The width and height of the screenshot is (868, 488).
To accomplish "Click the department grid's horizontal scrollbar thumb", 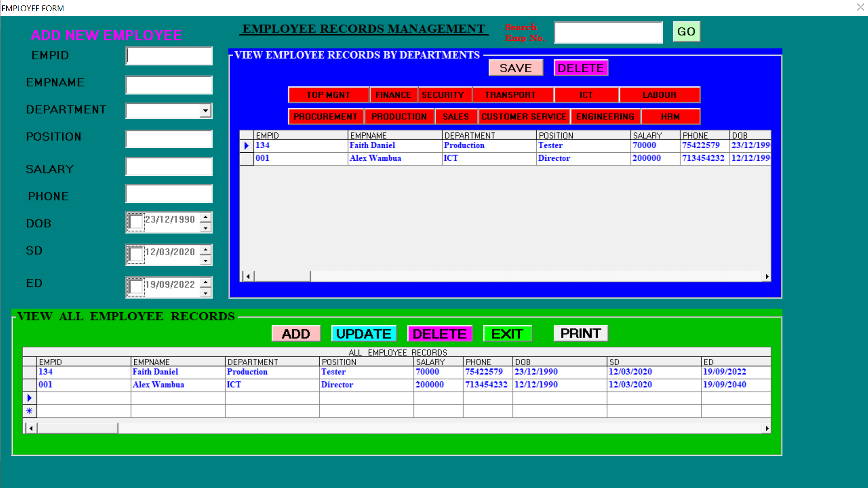I will 282,276.
